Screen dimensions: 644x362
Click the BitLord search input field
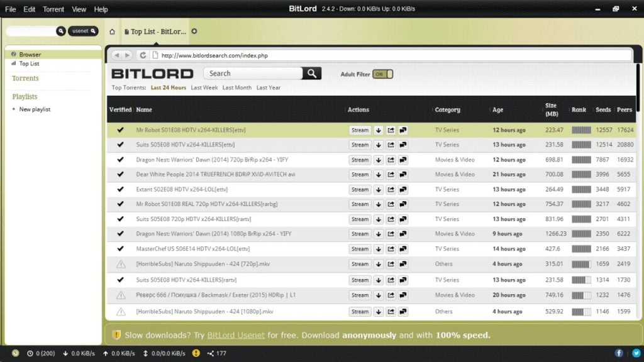tap(253, 74)
